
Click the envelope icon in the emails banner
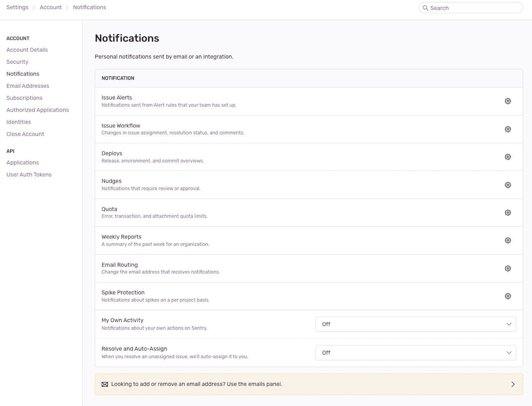[104, 384]
